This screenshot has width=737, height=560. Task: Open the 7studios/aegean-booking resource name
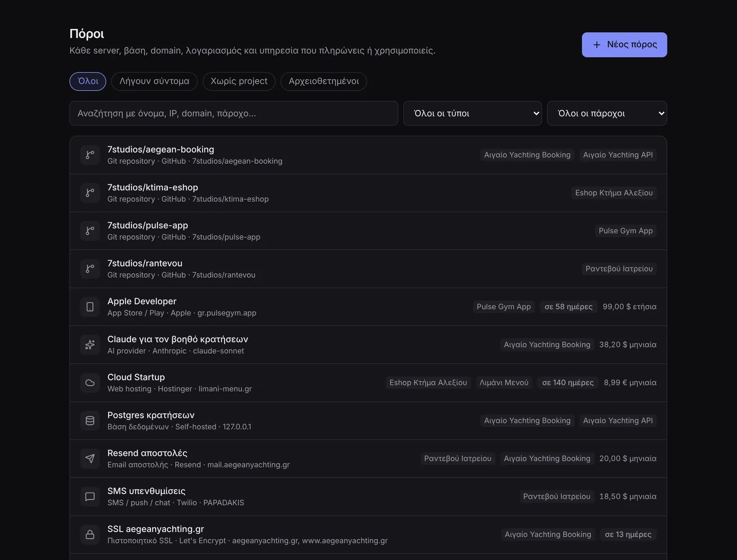coord(161,149)
